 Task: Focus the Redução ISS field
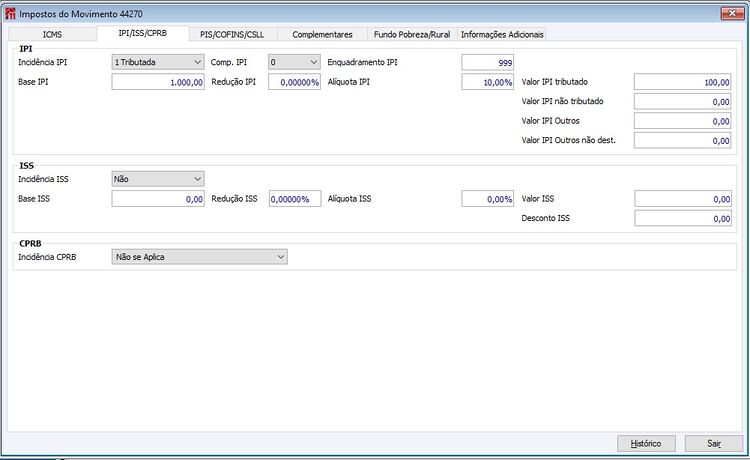click(x=295, y=199)
